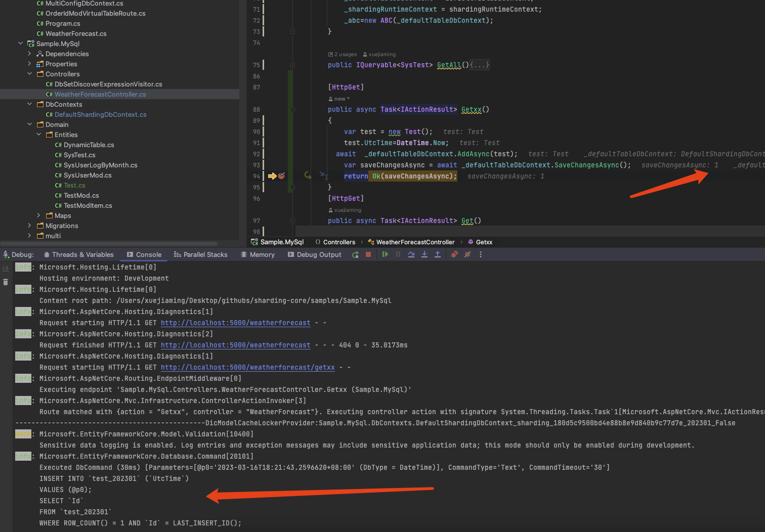Collapse the Entities folder

pos(38,135)
